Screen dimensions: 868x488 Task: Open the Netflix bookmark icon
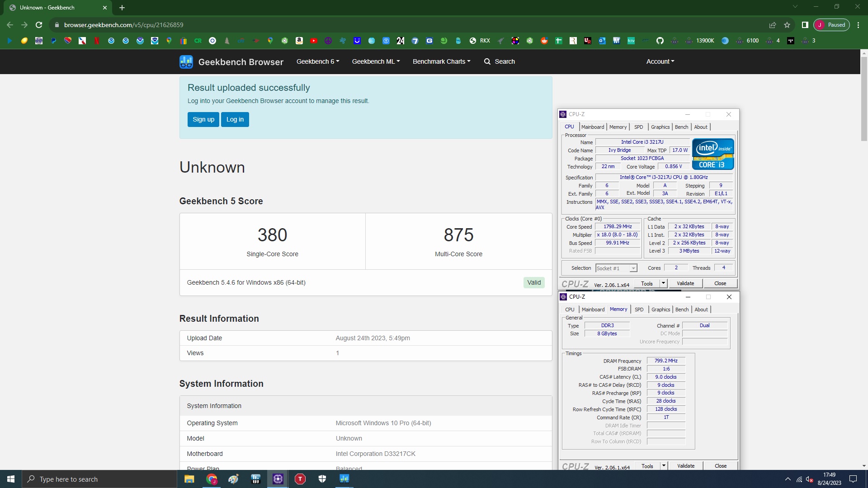[97, 41]
